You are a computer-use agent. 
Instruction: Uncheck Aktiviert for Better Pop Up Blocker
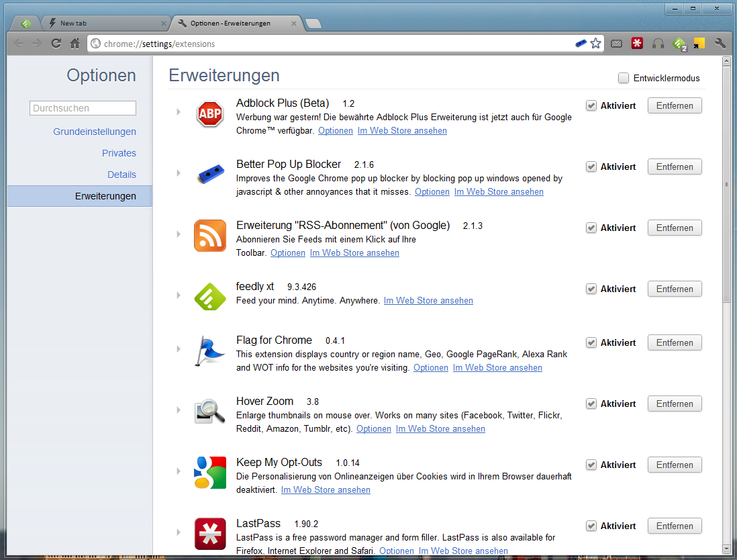591,167
